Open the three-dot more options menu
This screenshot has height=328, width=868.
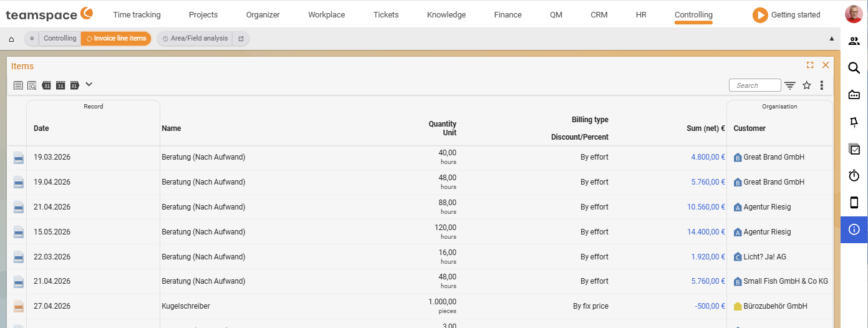[x=822, y=85]
